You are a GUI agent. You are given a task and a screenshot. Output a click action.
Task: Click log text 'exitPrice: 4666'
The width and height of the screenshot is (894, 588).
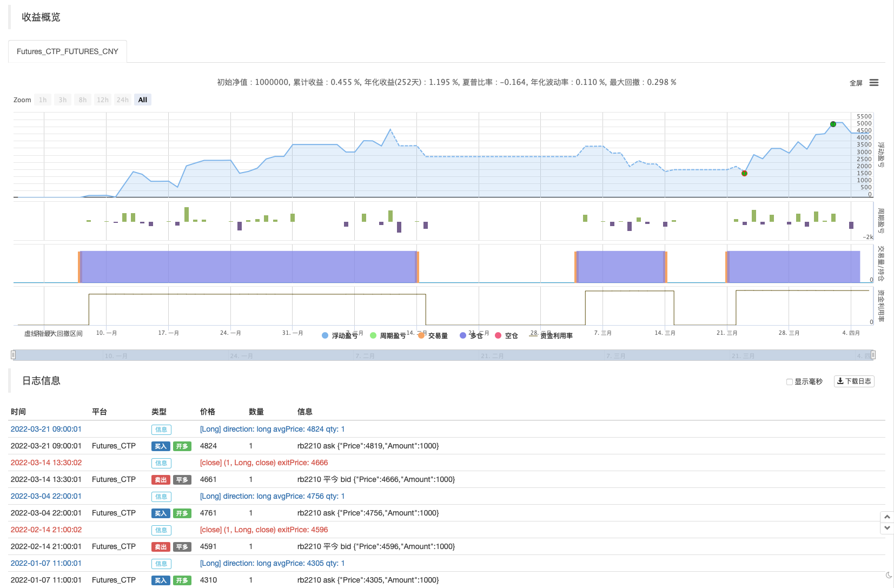pyautogui.click(x=303, y=463)
